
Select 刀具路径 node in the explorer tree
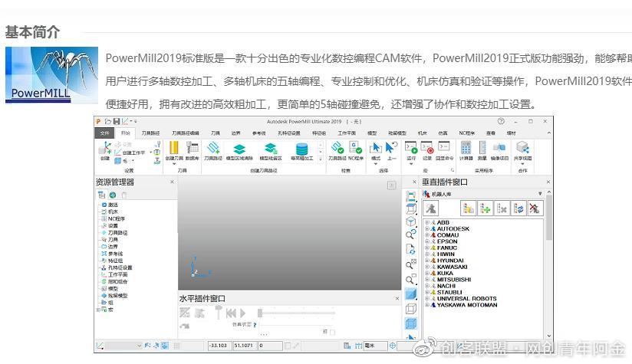(x=114, y=233)
